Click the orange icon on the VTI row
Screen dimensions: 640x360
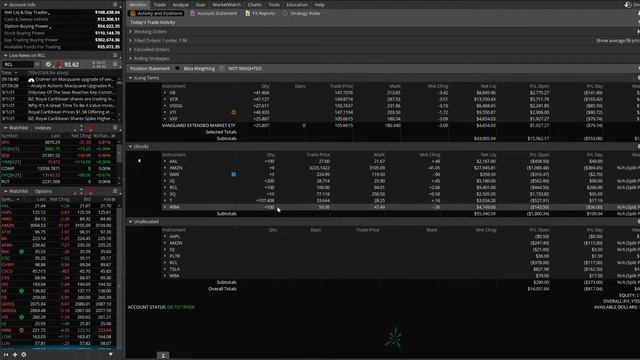click(233, 112)
